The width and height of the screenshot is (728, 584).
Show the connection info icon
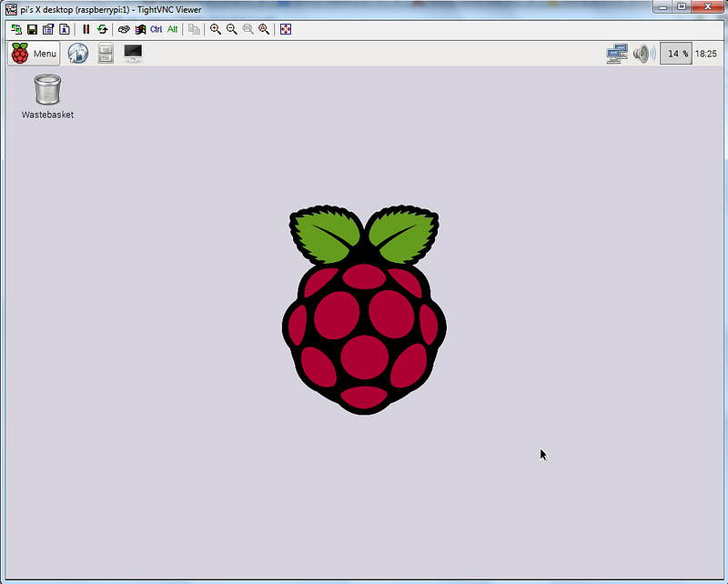[65, 29]
